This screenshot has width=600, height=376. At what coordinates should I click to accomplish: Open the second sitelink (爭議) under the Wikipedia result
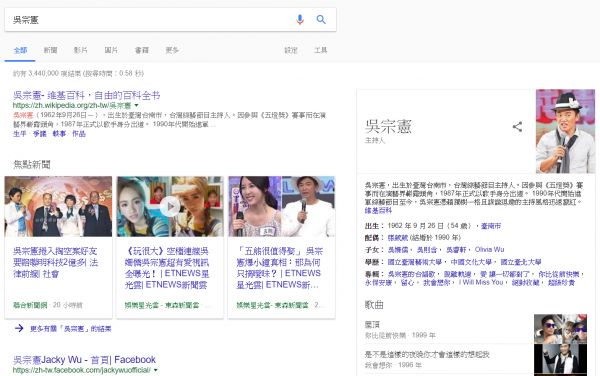(39, 133)
